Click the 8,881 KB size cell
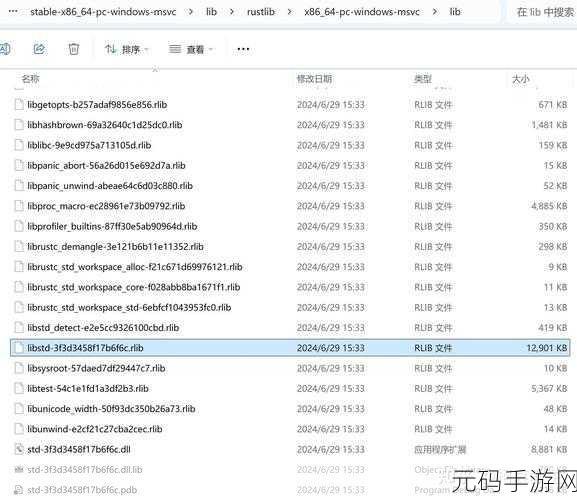577x500 pixels. click(549, 449)
